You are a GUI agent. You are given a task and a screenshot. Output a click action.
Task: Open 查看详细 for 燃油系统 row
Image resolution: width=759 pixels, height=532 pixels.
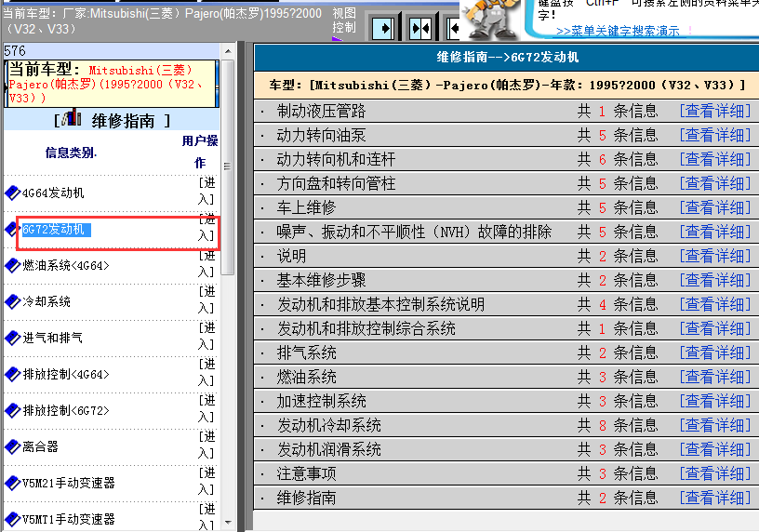[x=715, y=377]
